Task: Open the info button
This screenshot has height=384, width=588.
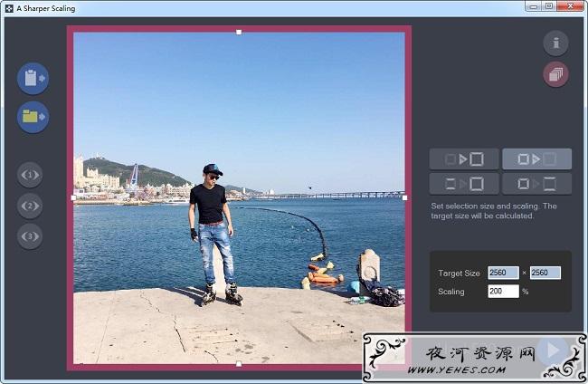Action: 555,43
